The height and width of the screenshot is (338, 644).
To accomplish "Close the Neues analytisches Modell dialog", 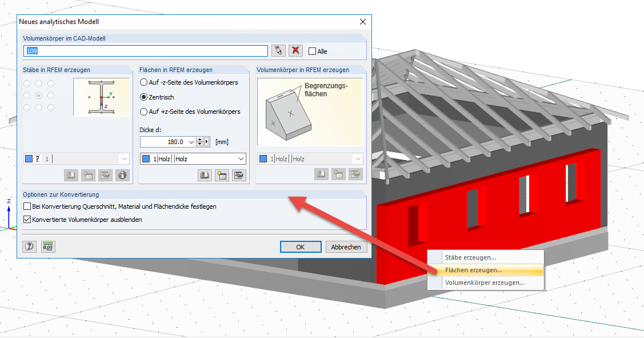I will [x=363, y=22].
